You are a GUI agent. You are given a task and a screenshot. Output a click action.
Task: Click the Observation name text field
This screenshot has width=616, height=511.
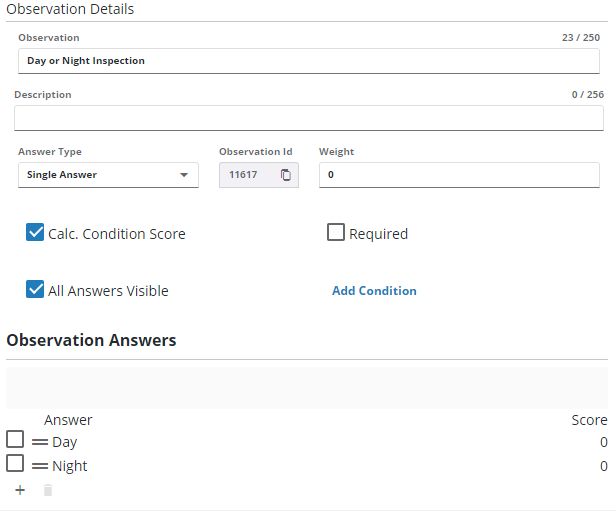(308, 61)
